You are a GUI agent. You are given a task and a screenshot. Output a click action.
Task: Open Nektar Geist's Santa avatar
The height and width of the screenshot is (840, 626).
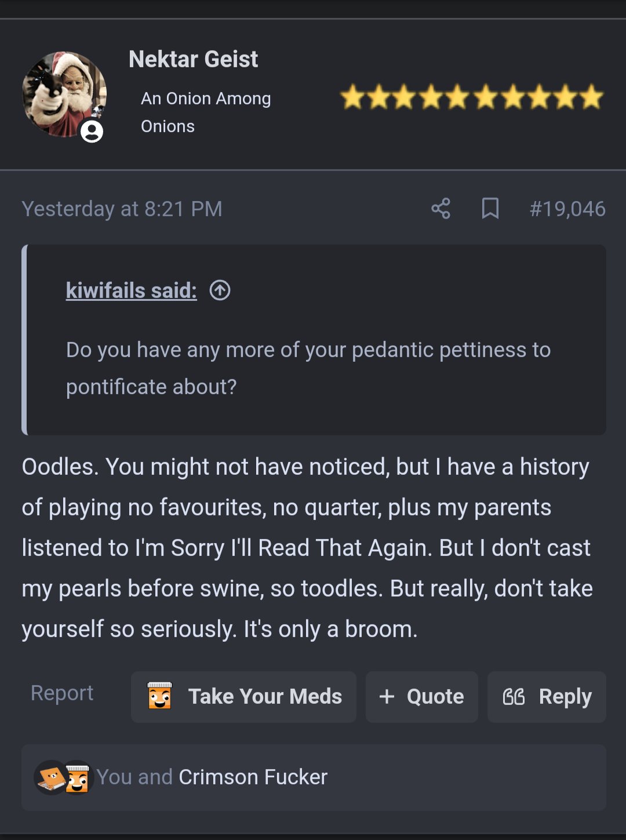(64, 94)
